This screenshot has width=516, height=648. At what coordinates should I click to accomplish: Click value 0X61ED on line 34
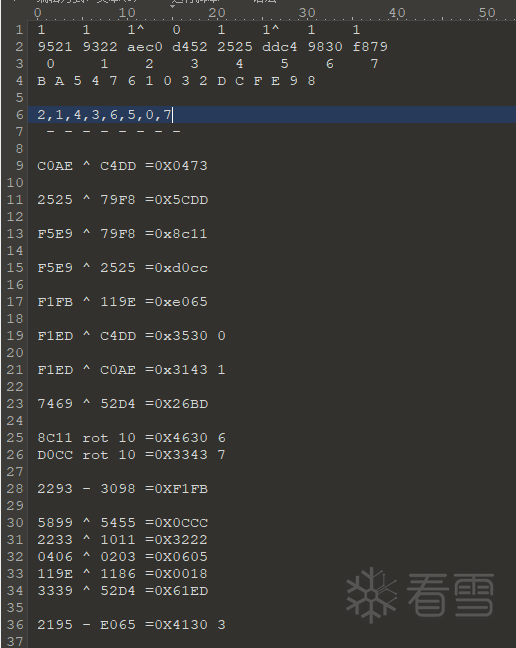tap(181, 591)
